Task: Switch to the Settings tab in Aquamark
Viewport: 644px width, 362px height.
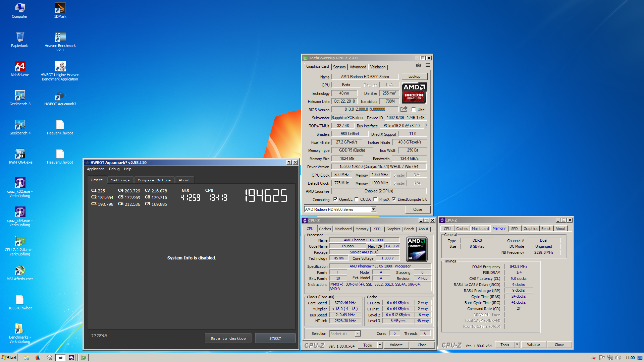Action: pyautogui.click(x=120, y=180)
